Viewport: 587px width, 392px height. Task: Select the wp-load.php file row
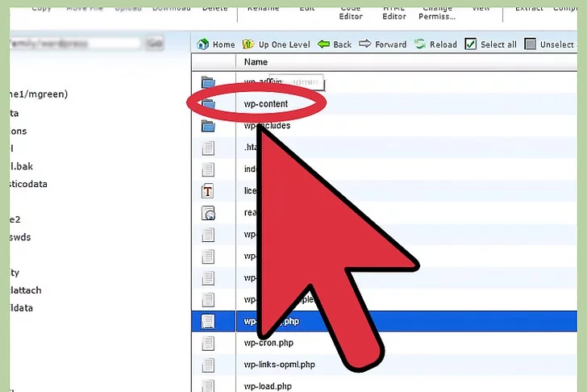270,386
